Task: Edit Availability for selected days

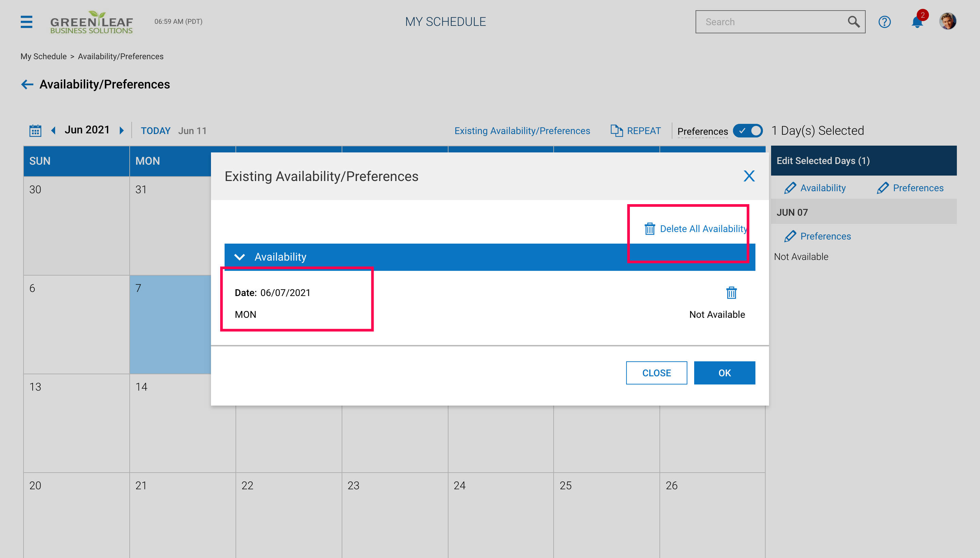Action: click(815, 188)
